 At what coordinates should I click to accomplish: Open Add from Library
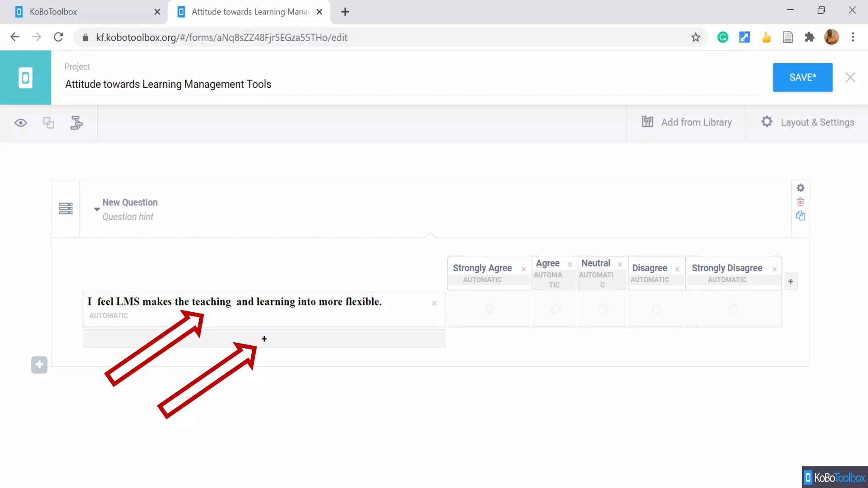click(687, 122)
